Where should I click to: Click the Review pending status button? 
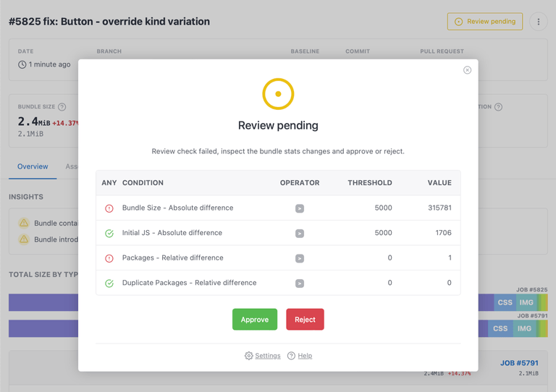[485, 22]
